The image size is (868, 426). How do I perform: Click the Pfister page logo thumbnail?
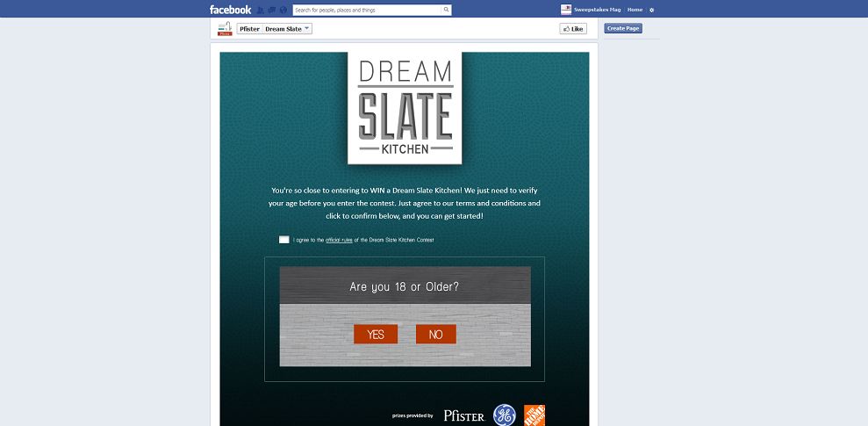tap(225, 29)
